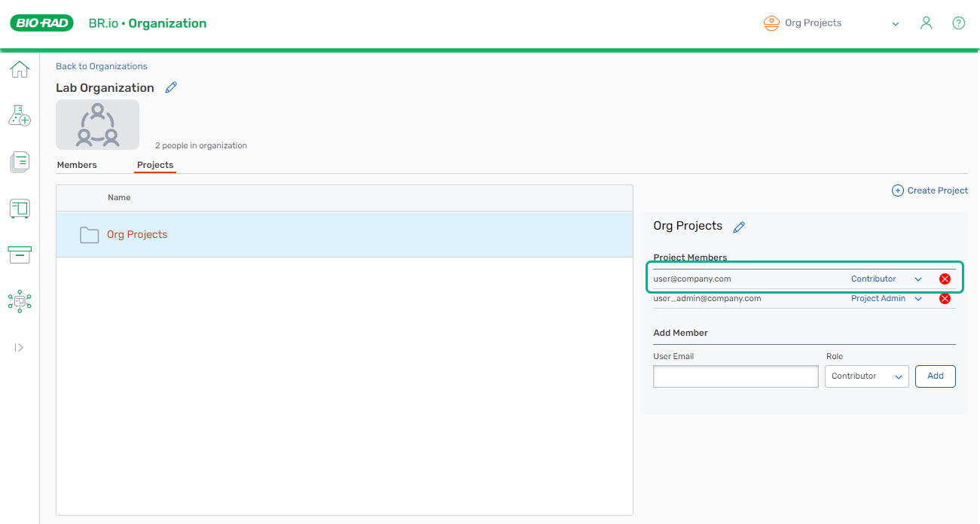
Task: Open the help question mark icon
Action: [x=958, y=23]
